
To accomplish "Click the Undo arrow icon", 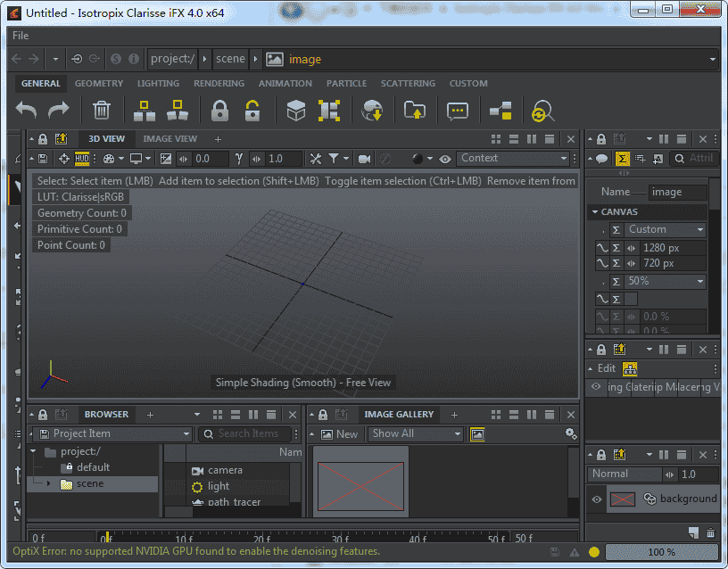I will pyautogui.click(x=25, y=111).
